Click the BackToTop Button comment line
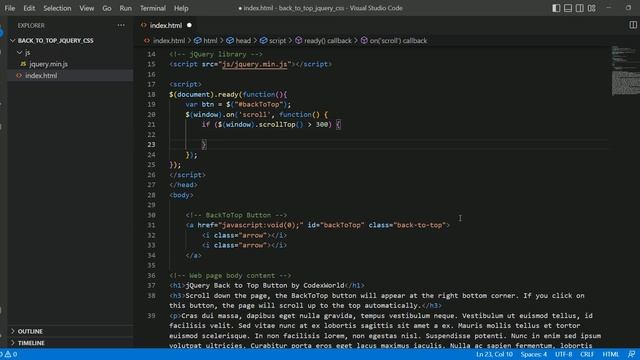The width and height of the screenshot is (640, 360). pyautogui.click(x=236, y=215)
